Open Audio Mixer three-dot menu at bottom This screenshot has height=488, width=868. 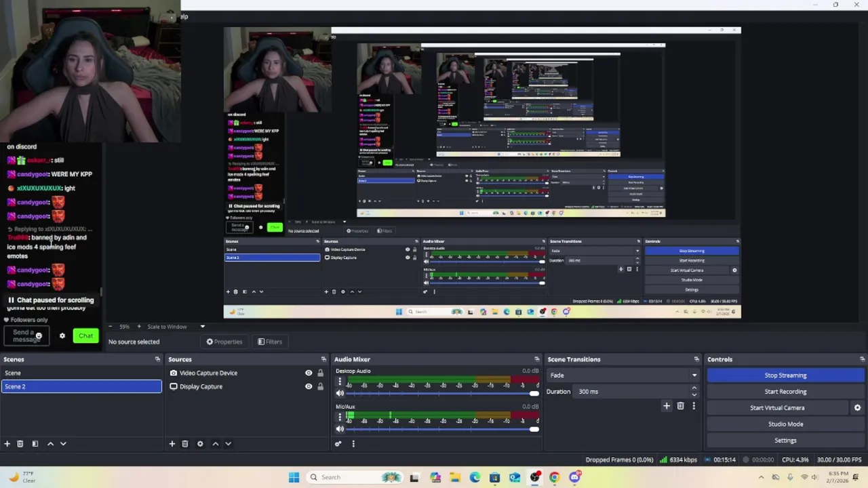pyautogui.click(x=353, y=444)
